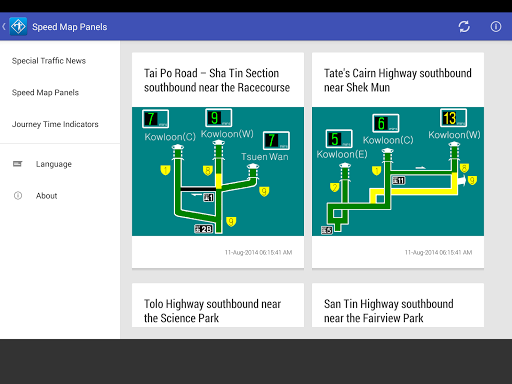Open Special Traffic News section

pos(49,61)
